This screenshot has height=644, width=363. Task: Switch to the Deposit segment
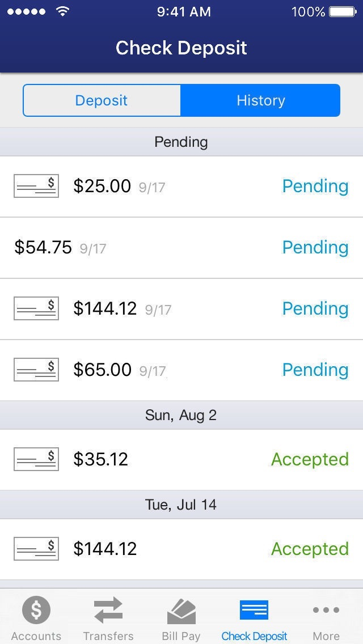102,101
